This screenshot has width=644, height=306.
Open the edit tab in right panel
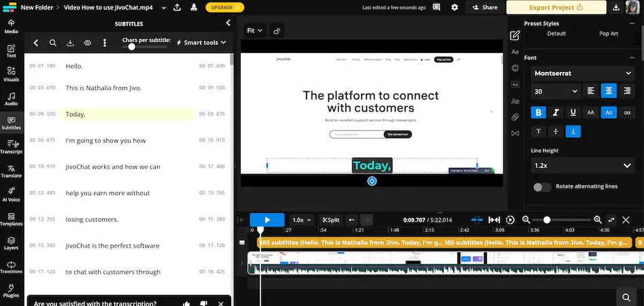click(515, 36)
